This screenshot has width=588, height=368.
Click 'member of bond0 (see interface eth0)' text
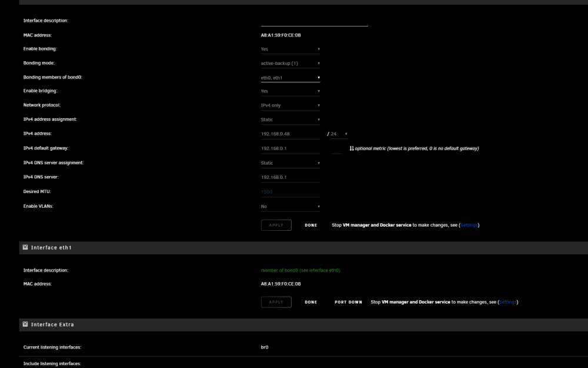click(x=300, y=270)
